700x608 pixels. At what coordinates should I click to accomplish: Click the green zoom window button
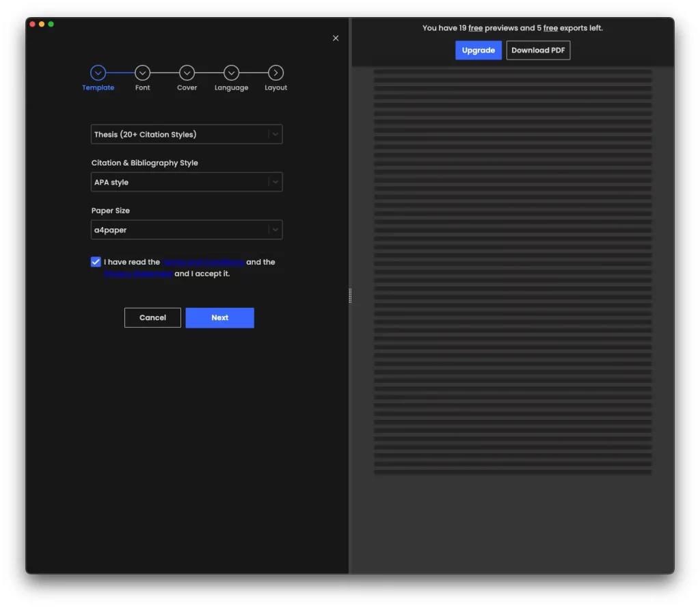[x=51, y=24]
